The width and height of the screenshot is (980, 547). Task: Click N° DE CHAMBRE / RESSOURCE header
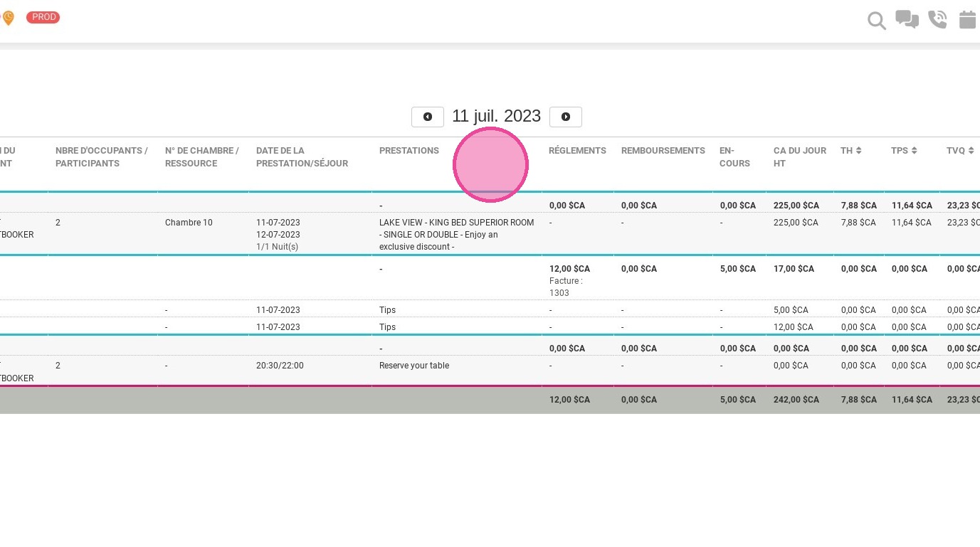(x=202, y=157)
